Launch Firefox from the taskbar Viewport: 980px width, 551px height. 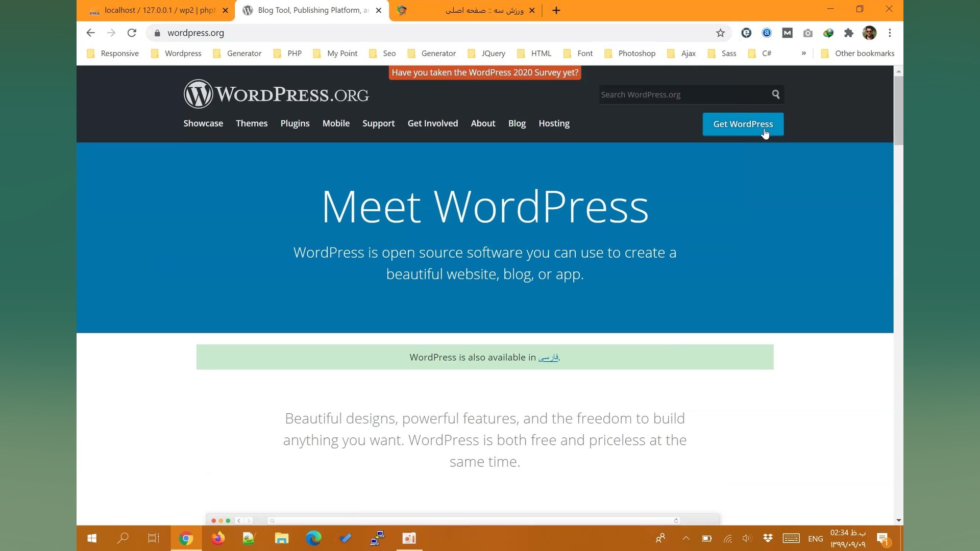pyautogui.click(x=218, y=538)
